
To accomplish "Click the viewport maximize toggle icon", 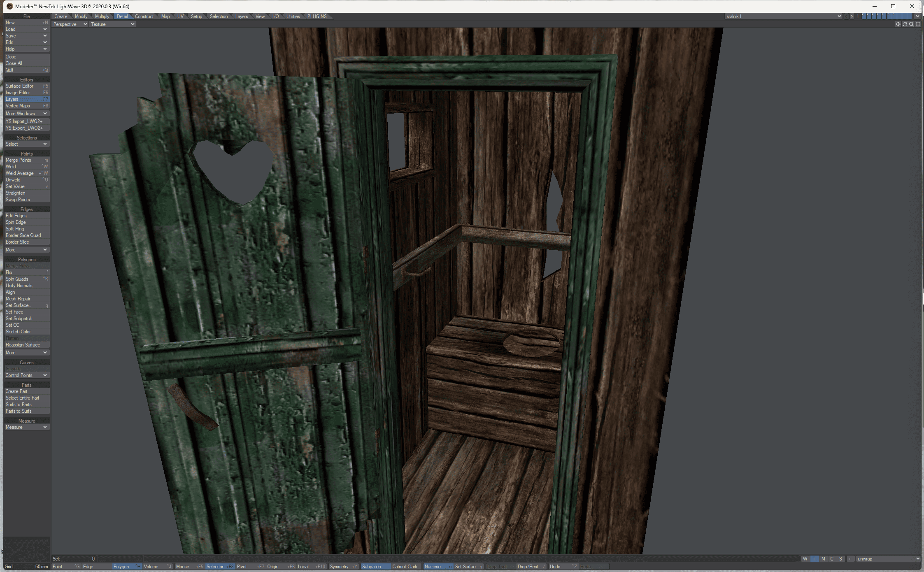I will tap(918, 24).
